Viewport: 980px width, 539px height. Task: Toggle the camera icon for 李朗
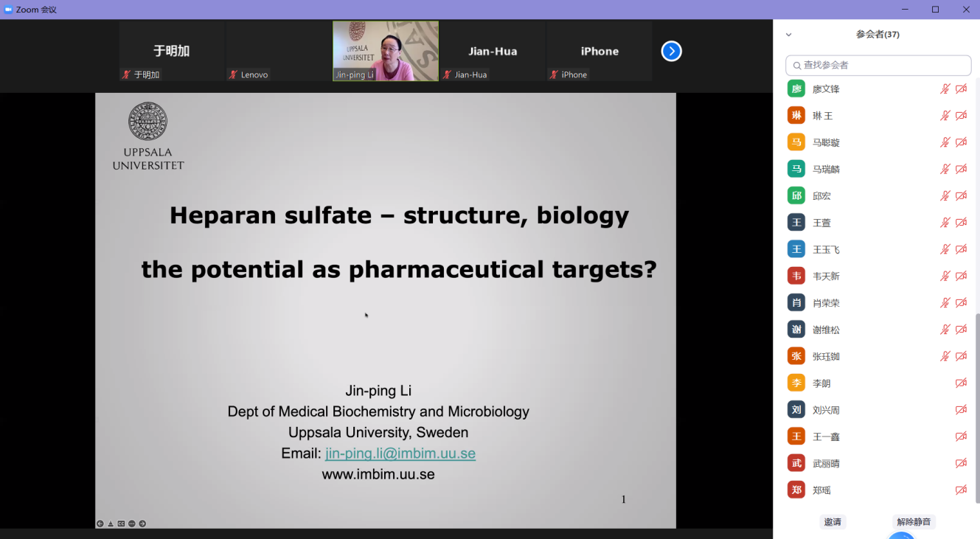961,383
